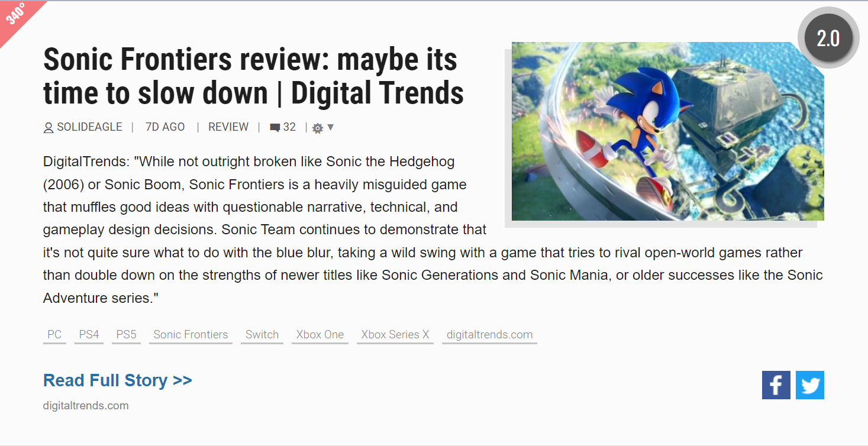Open the Sonic Frontiers review headline
The width and height of the screenshot is (868, 446).
[253, 76]
